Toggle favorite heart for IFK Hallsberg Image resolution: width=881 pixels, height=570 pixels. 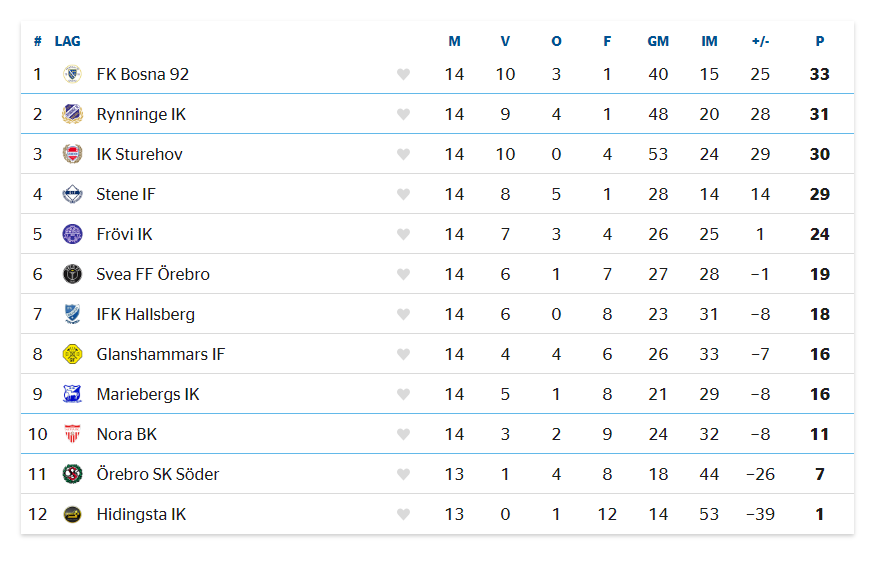[403, 314]
